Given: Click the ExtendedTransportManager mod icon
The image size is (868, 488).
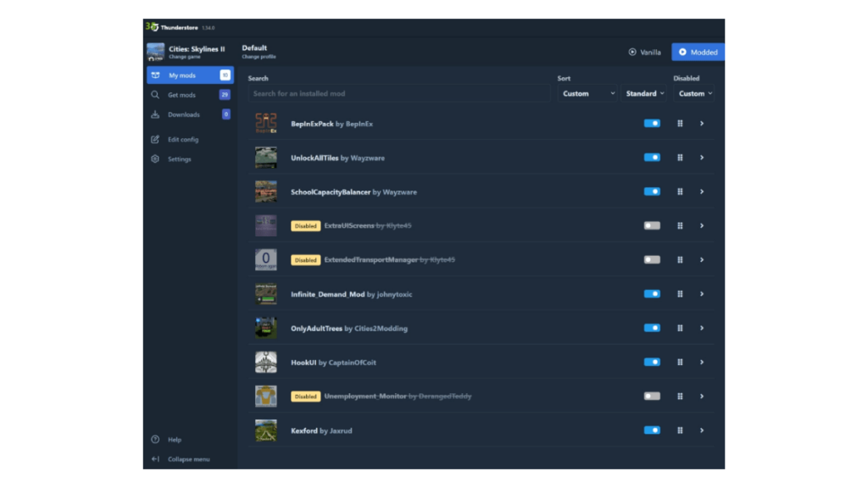Looking at the screenshot, I should coord(265,259).
